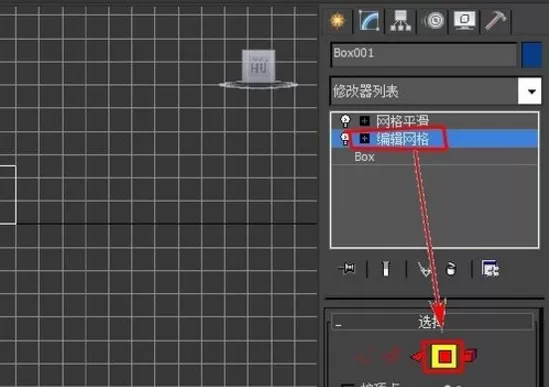This screenshot has height=387, width=549.
Task: Toggle Show End Result icon
Action: [x=386, y=269]
